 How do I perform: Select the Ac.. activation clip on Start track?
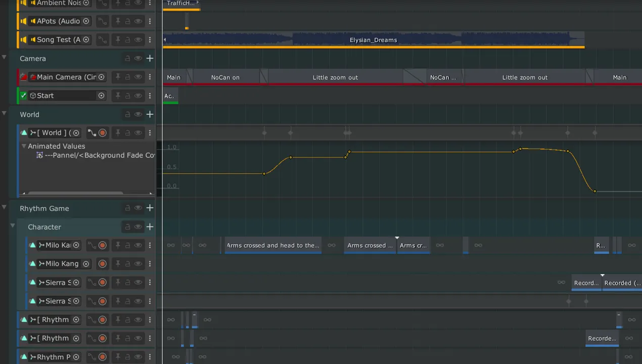coord(170,96)
